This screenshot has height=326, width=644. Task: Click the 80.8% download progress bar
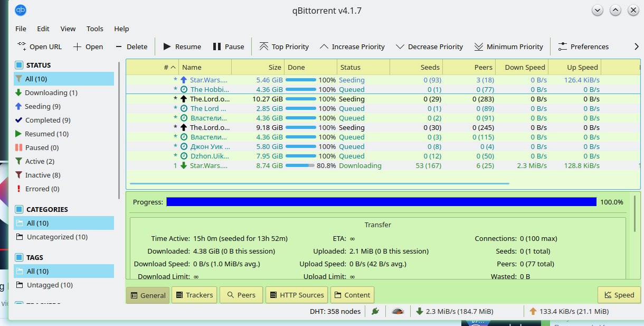pos(300,165)
